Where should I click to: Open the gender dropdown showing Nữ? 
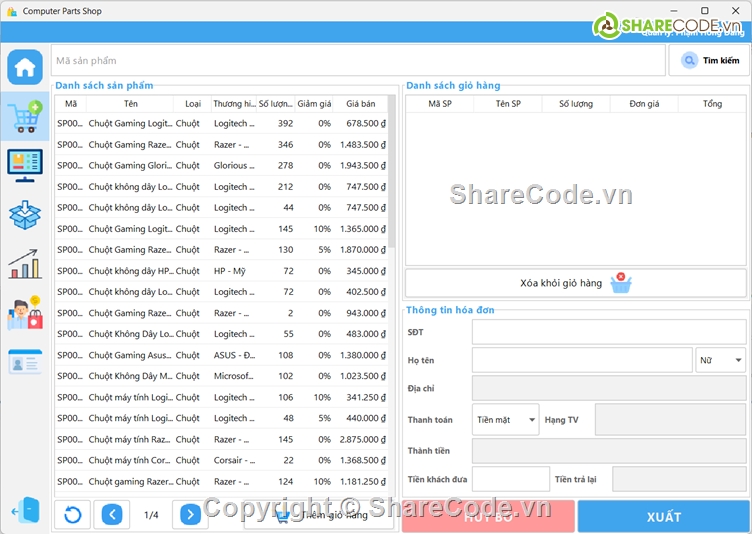tap(720, 360)
